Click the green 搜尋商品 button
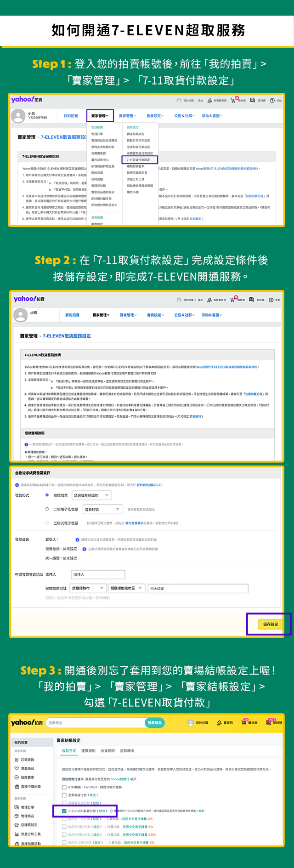Screen dimensions: 294x868 (154, 723)
